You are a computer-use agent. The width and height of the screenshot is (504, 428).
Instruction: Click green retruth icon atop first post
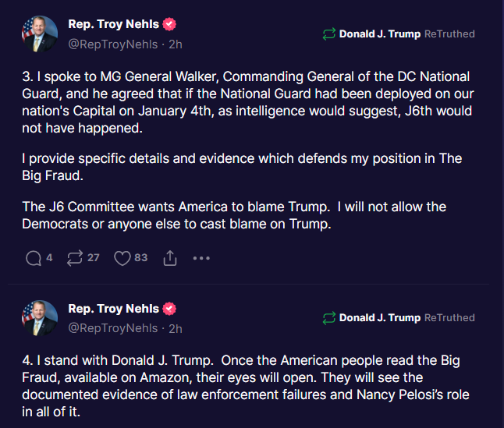[328, 34]
